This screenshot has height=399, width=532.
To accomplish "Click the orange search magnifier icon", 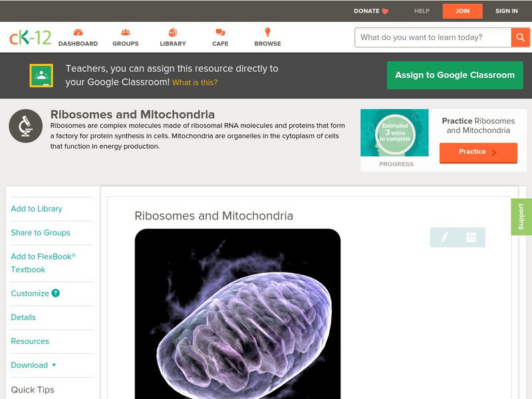I will (x=521, y=37).
